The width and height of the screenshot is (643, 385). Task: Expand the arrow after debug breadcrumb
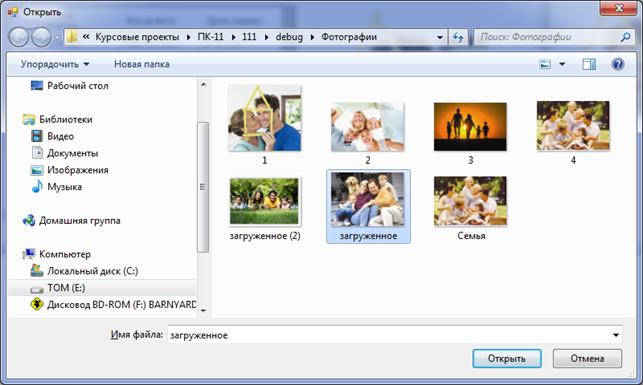312,37
